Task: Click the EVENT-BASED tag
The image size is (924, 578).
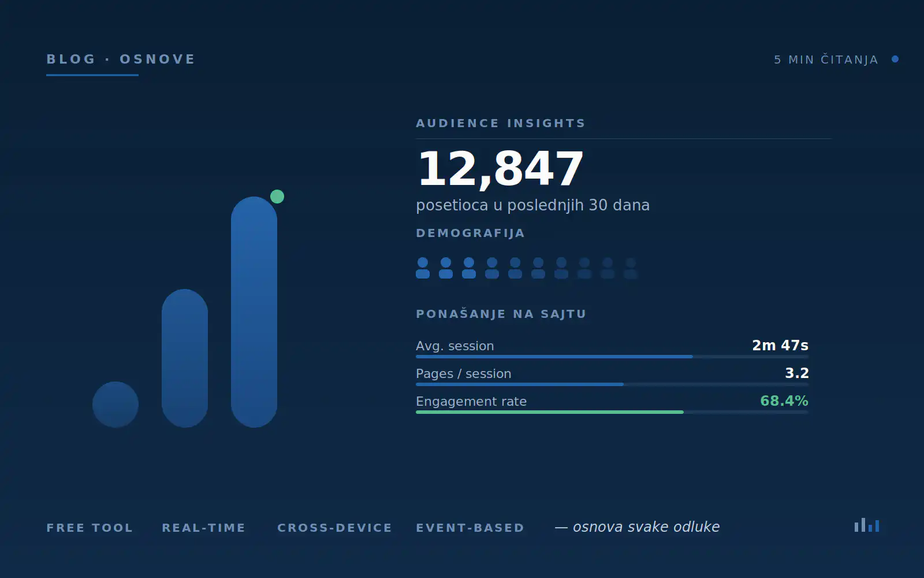Action: coord(470,528)
